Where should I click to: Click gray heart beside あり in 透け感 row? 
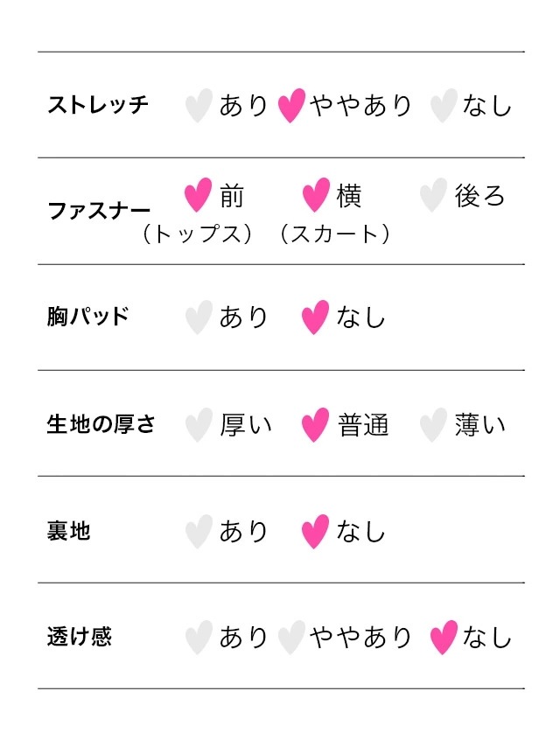pyautogui.click(x=199, y=638)
